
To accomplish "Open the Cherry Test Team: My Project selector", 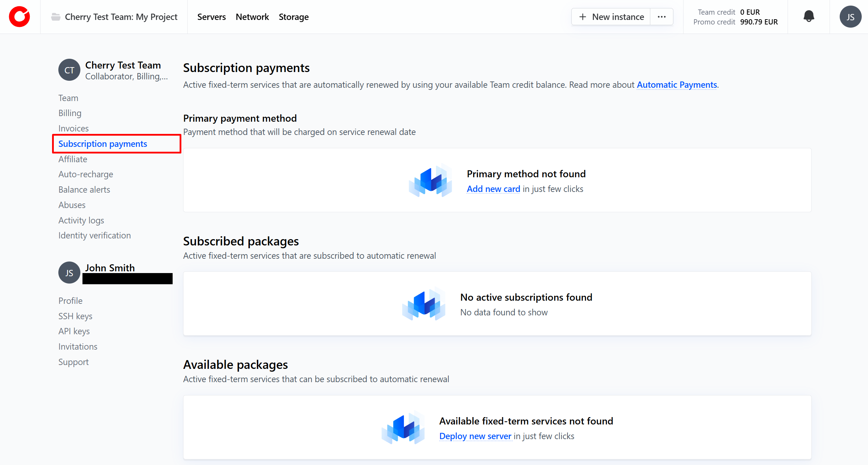I will 121,17.
